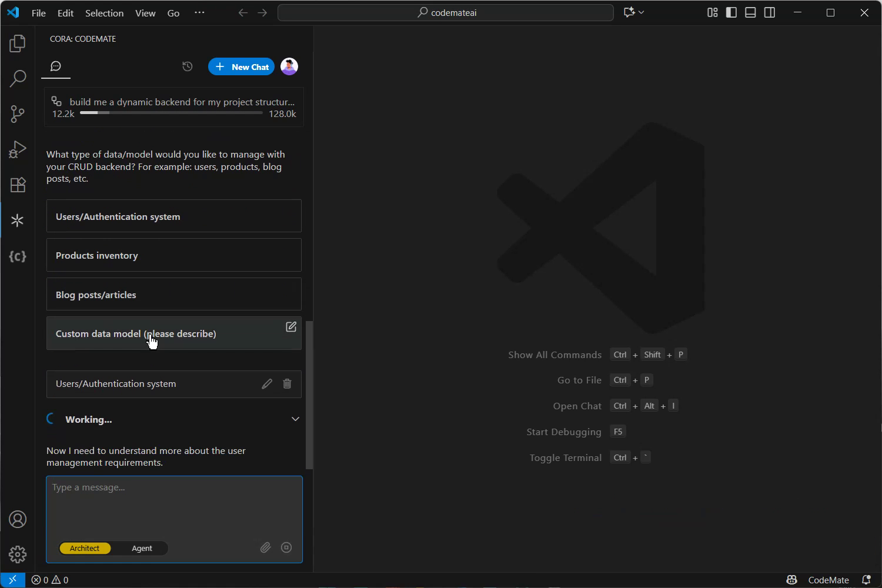The image size is (882, 588).
Task: Open the Manage gear icon
Action: coord(18,554)
